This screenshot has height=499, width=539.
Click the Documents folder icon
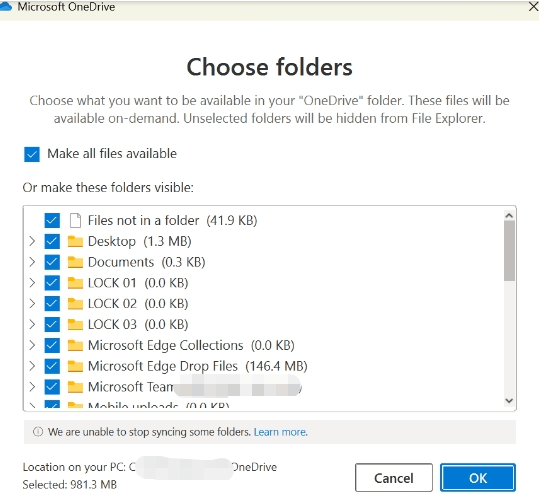(x=75, y=262)
